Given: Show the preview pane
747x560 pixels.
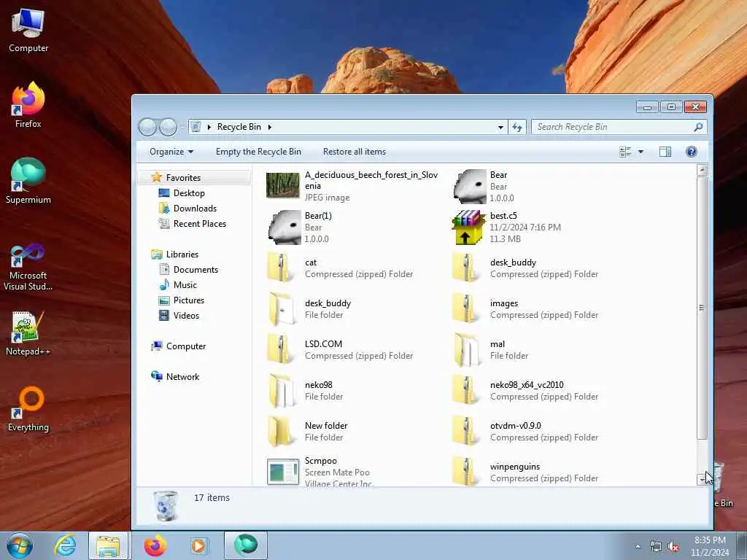Looking at the screenshot, I should coord(665,152).
